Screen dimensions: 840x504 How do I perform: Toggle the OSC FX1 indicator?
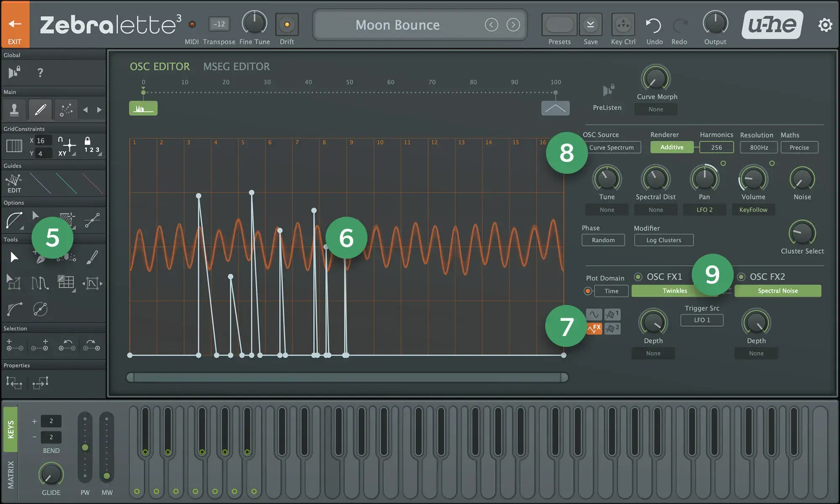(x=638, y=276)
